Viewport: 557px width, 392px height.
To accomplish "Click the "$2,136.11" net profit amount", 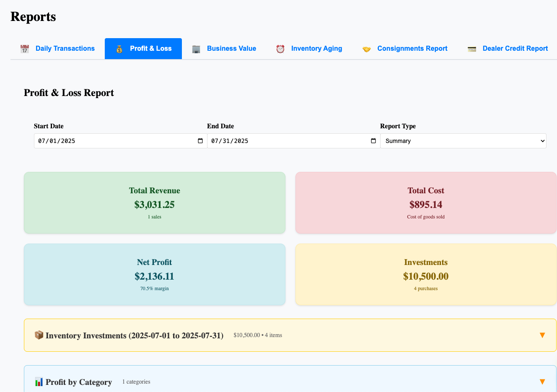I will click(x=155, y=276).
